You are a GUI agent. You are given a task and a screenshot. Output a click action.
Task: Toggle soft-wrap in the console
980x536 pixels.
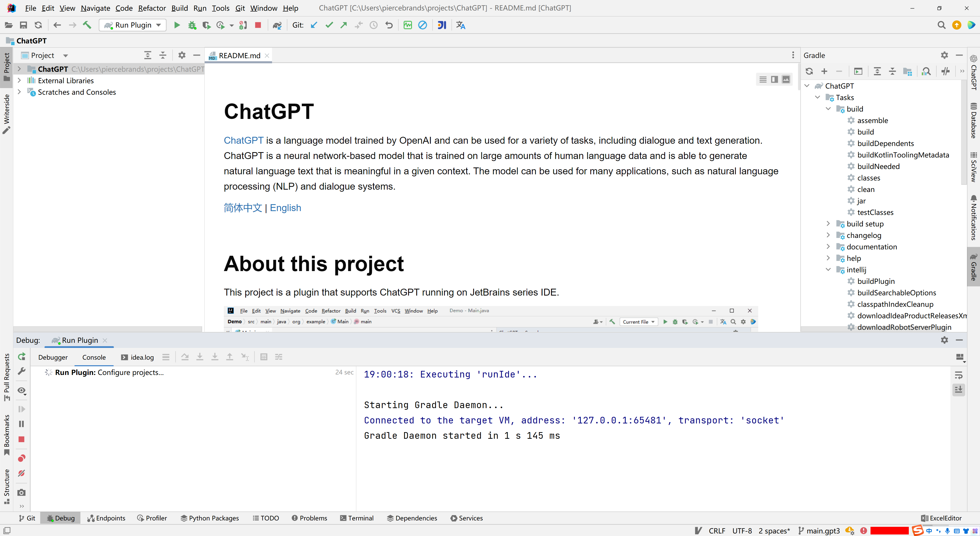(x=959, y=375)
